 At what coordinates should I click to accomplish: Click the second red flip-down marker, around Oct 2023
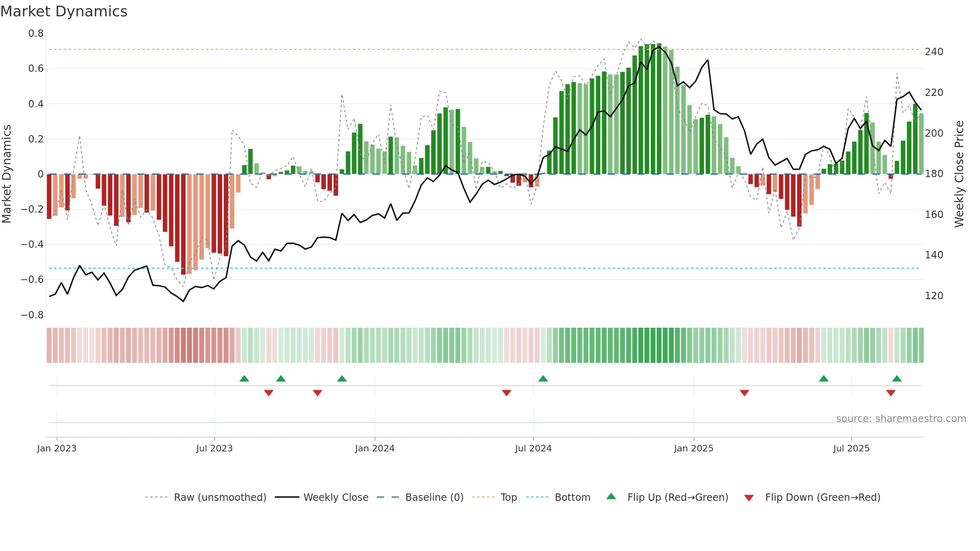(317, 393)
